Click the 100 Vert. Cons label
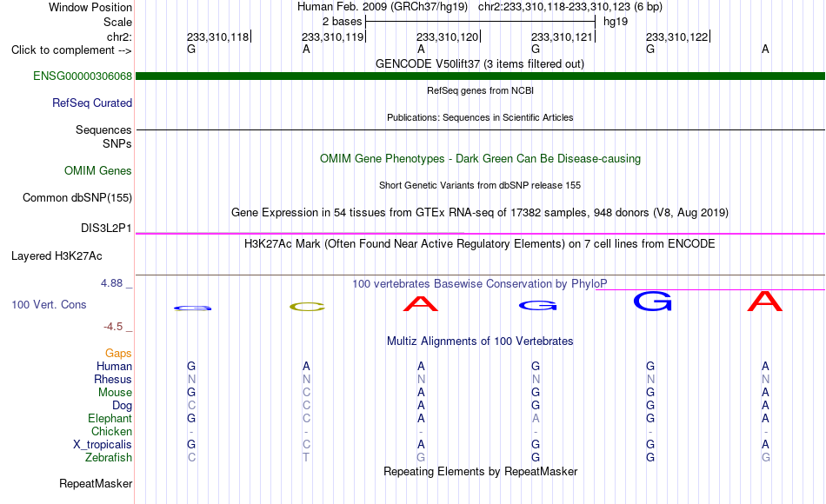 tap(49, 304)
